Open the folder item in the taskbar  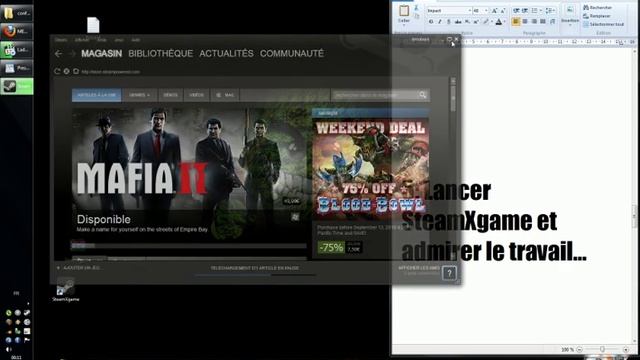17,13
